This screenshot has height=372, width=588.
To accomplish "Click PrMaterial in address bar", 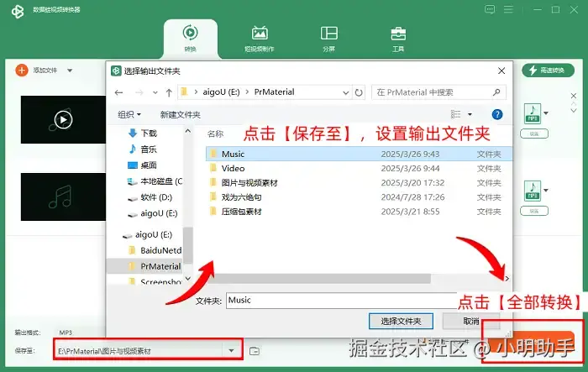I will (274, 92).
